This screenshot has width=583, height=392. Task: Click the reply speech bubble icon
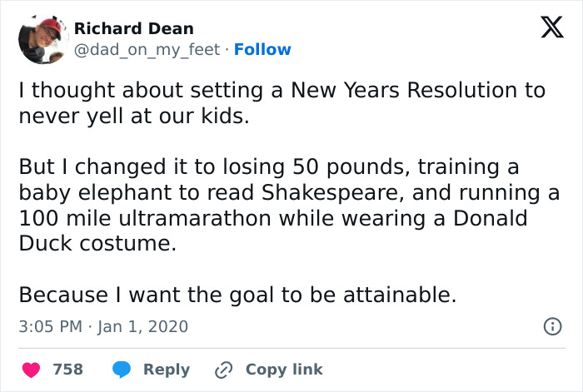pyautogui.click(x=122, y=369)
